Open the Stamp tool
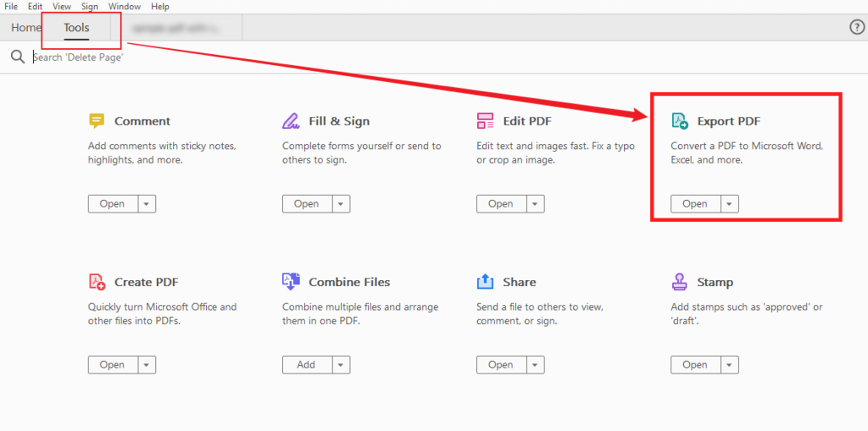This screenshot has width=868, height=431. click(696, 365)
